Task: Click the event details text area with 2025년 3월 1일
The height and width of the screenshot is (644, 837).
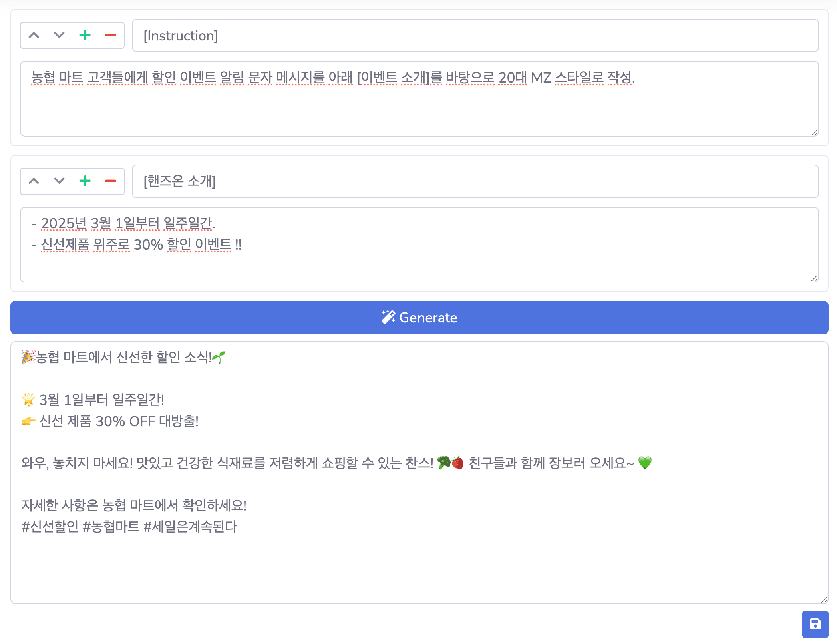Action: coord(419,245)
